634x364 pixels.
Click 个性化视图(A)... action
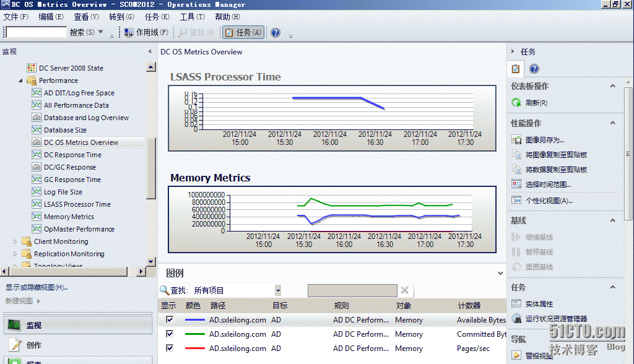coord(549,201)
